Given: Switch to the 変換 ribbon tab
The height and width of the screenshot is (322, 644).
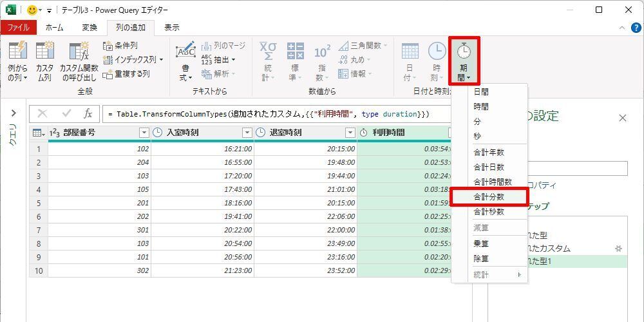Looking at the screenshot, I should 90,28.
